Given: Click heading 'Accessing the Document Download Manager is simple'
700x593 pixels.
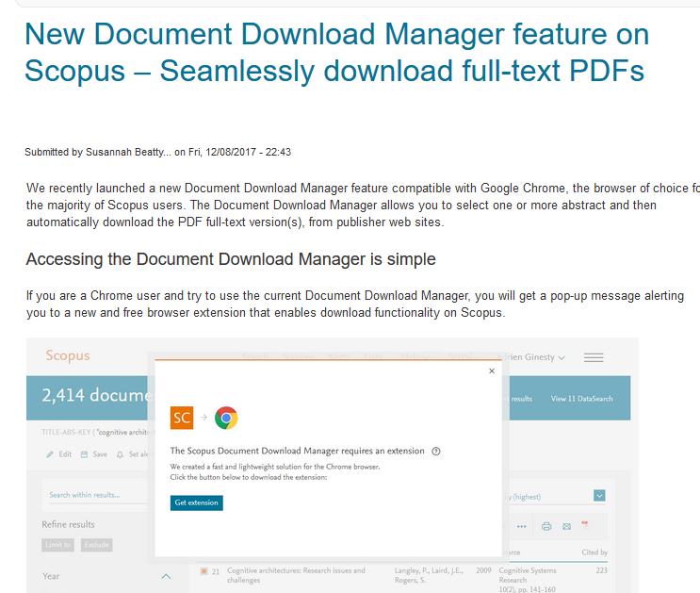Looking at the screenshot, I should coord(231,259).
